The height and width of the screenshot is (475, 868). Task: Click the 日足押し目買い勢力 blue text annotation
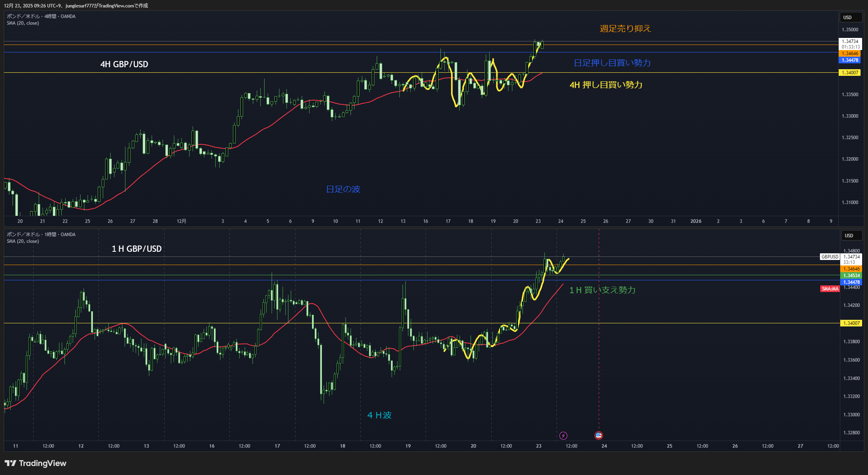point(612,63)
